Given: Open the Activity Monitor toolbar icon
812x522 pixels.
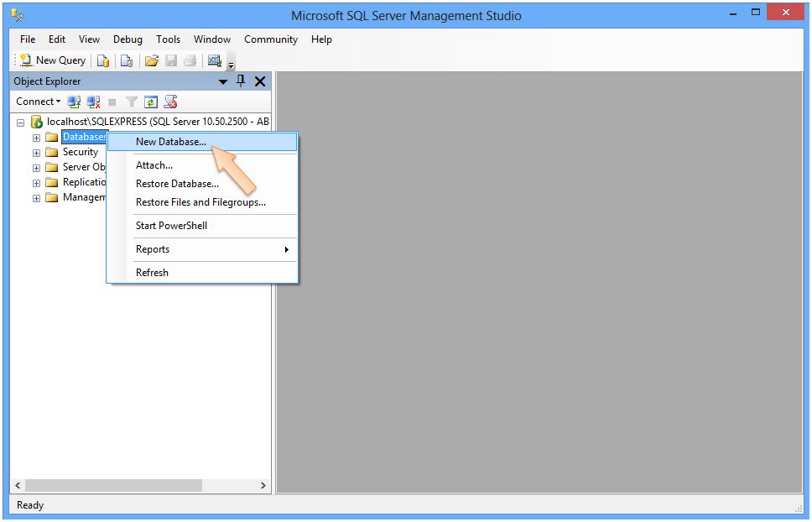Looking at the screenshot, I should 215,61.
